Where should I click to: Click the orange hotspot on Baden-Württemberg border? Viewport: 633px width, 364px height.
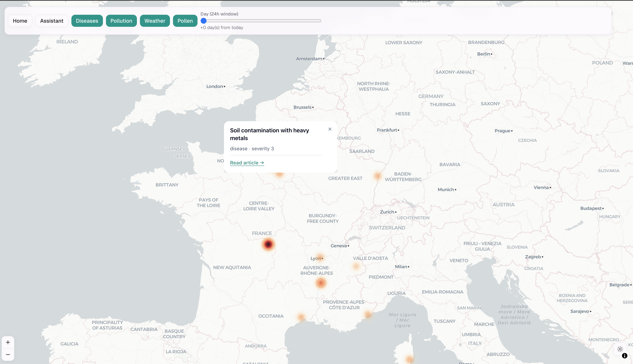tap(377, 176)
